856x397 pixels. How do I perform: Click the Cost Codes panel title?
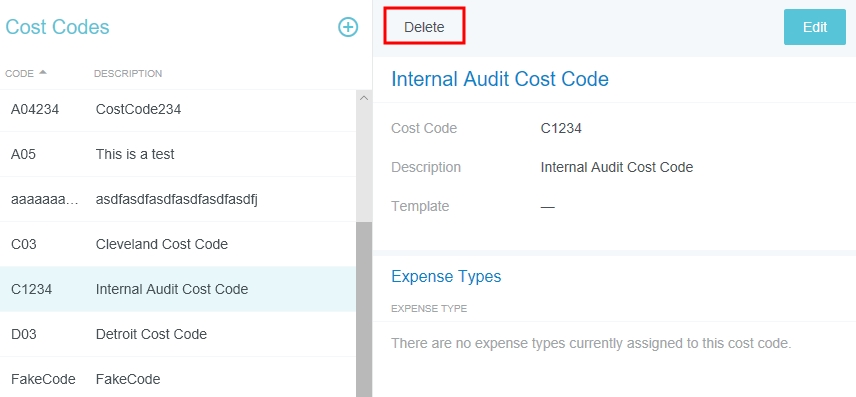57,27
